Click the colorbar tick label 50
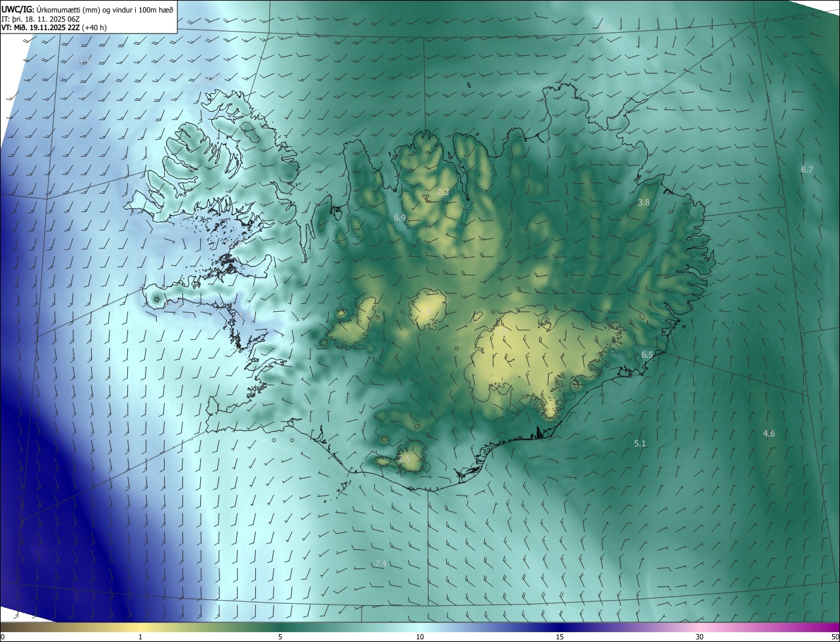Viewport: 840px width, 642px height. (x=835, y=637)
